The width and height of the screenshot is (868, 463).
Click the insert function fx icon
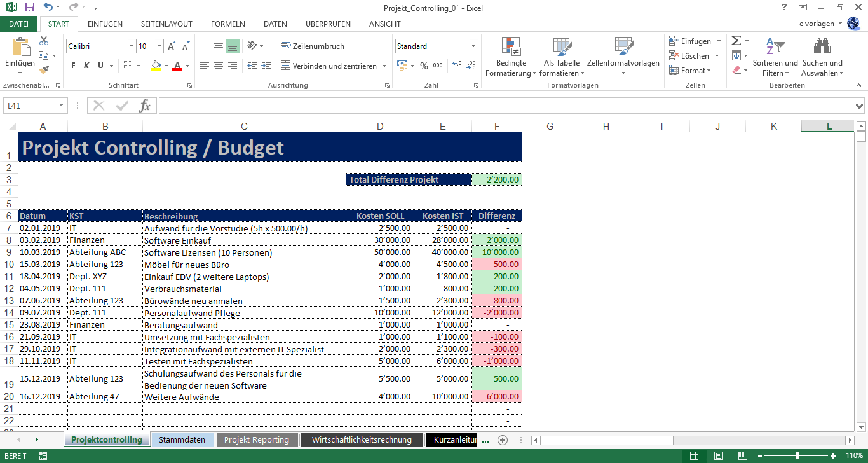145,106
